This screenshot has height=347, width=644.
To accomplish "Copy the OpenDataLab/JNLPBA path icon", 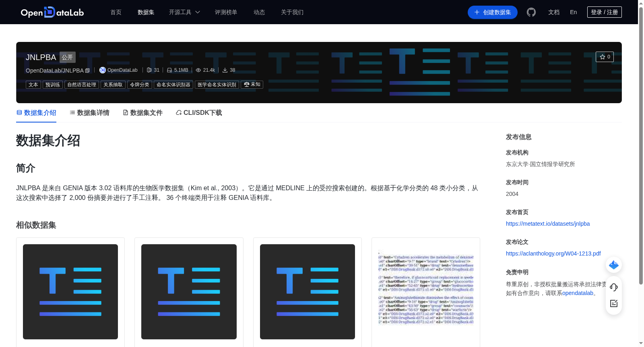I will pyautogui.click(x=87, y=71).
